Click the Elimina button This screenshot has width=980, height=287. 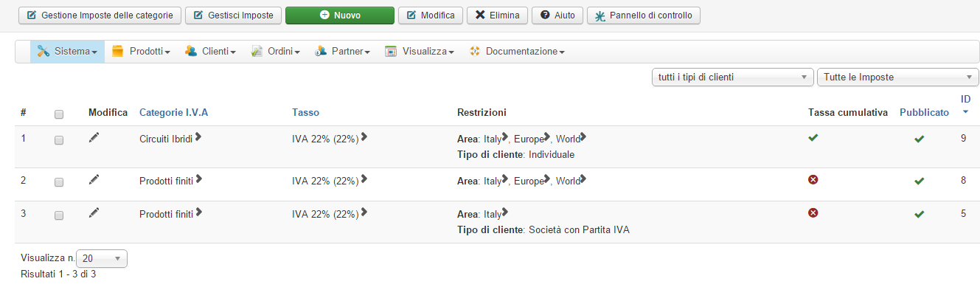tap(497, 15)
